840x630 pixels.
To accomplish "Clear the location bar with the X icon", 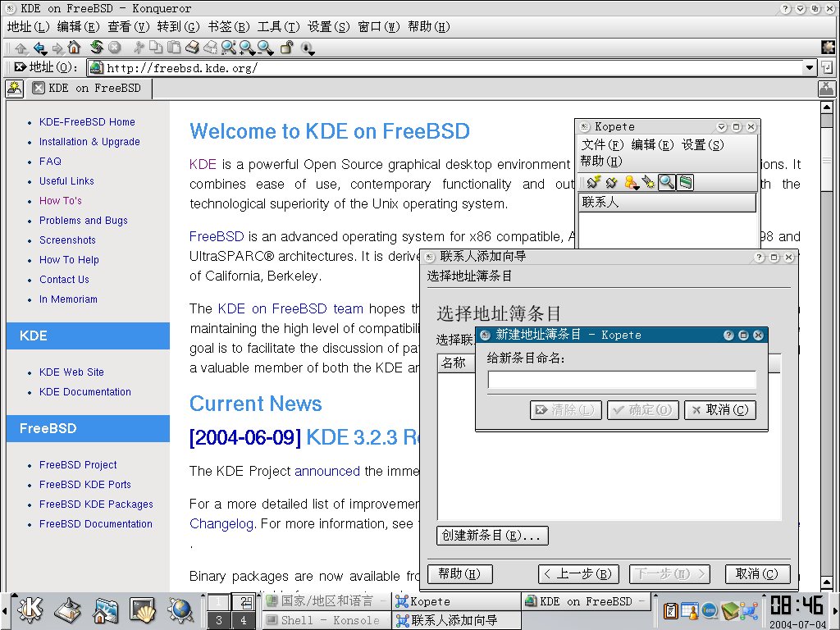I will [20, 67].
